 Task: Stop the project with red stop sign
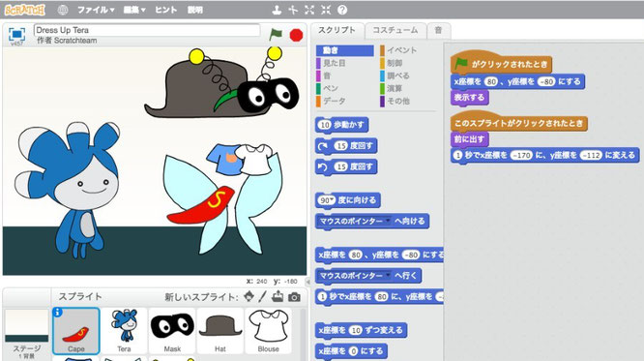click(x=296, y=35)
